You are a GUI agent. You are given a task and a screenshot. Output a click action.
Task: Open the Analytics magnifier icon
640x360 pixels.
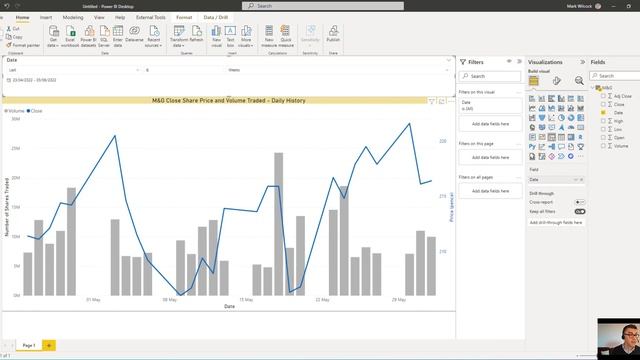coord(579,81)
